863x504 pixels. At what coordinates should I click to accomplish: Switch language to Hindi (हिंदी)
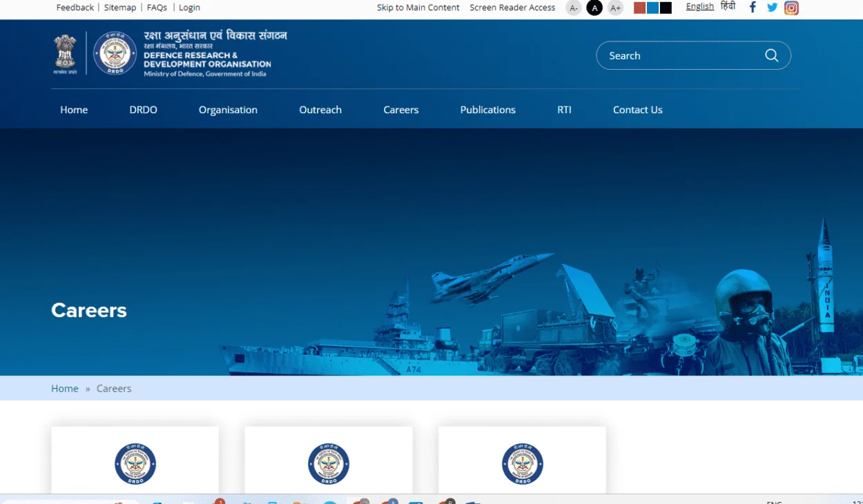(728, 6)
